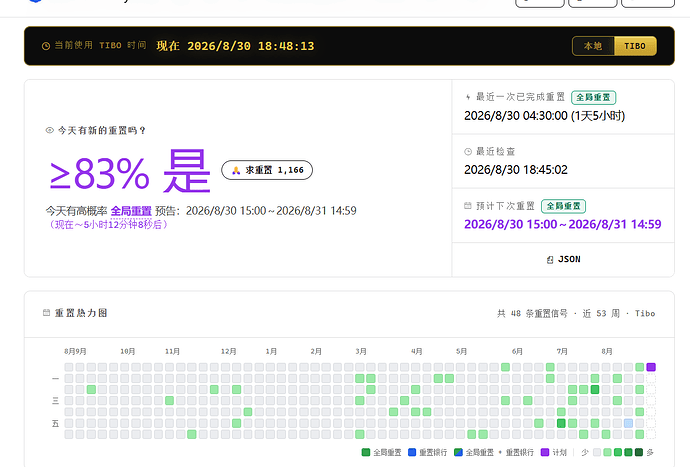Select the purple planned cell in heatmap

pos(651,367)
